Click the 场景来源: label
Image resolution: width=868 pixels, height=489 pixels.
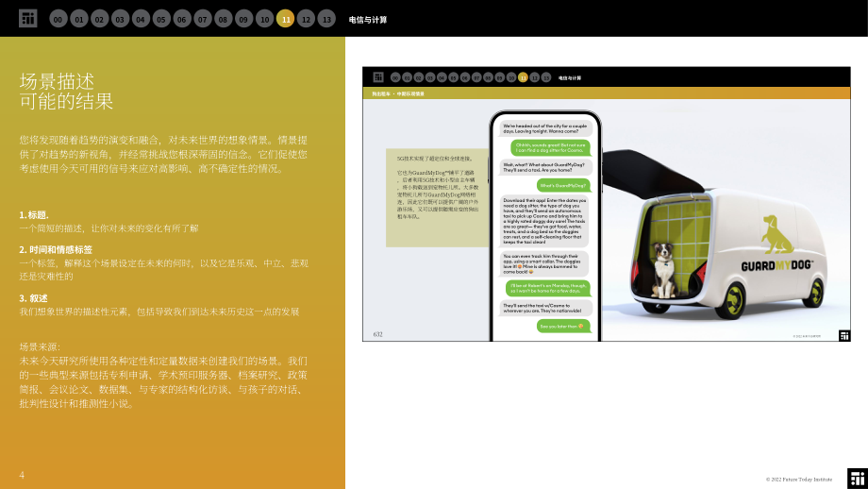40,346
